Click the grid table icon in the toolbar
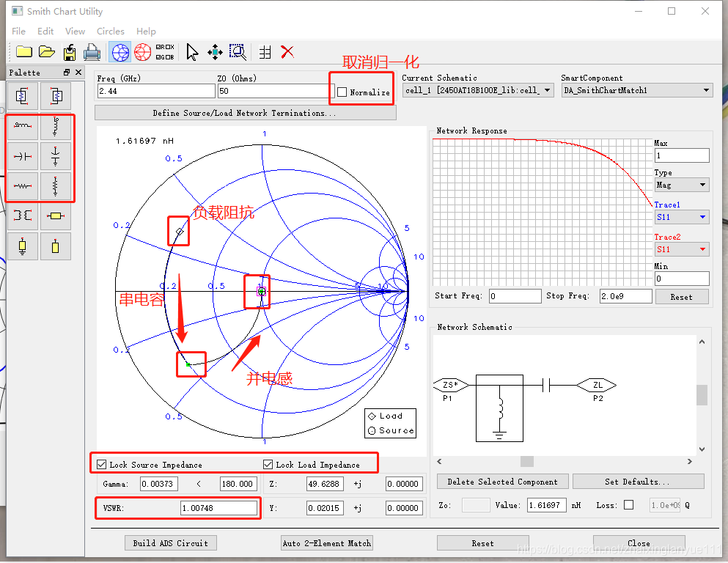The image size is (728, 563). tap(265, 52)
